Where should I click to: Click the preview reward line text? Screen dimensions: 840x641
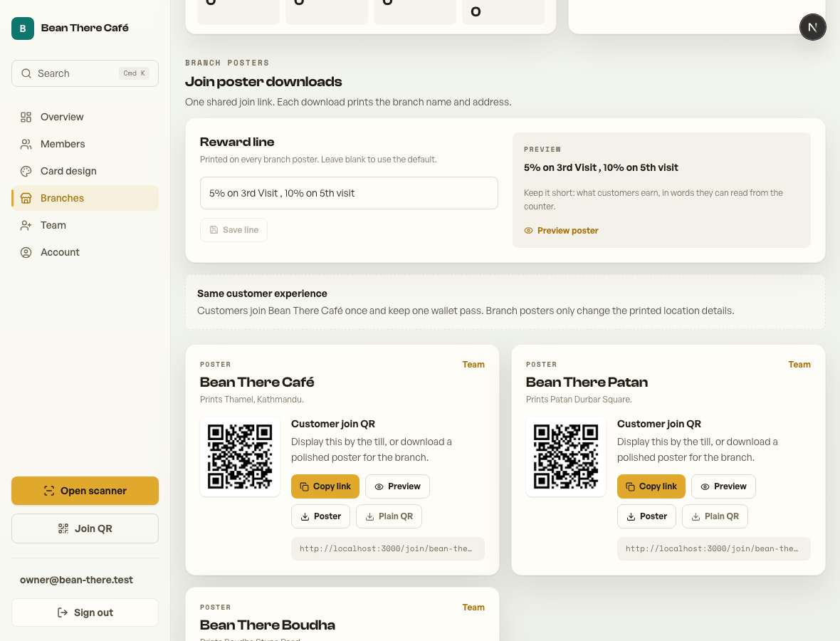(x=601, y=168)
